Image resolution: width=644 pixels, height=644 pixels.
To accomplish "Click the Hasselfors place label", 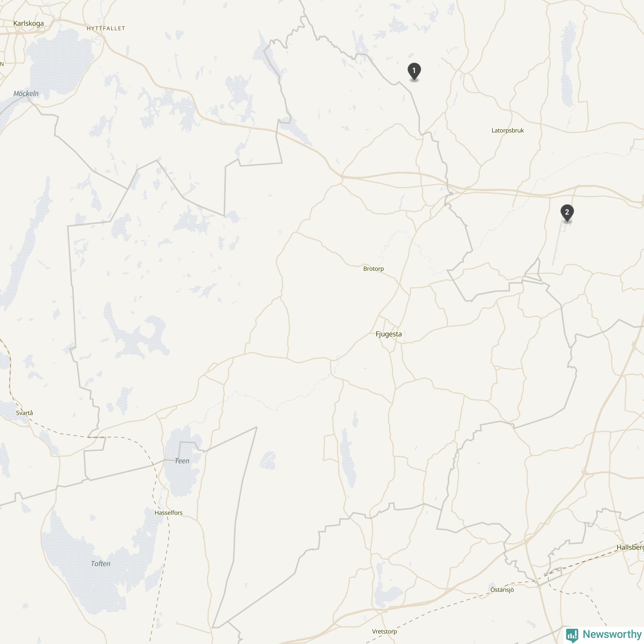I will pyautogui.click(x=168, y=513).
